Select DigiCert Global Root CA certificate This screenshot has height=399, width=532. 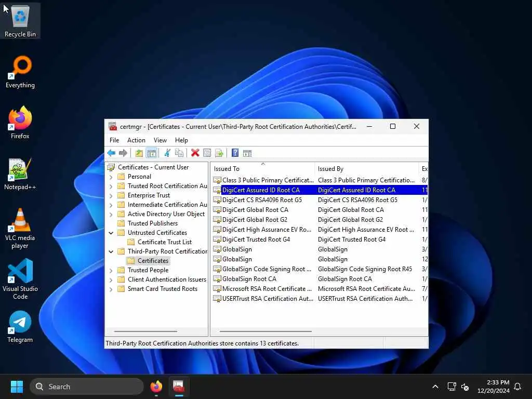click(319, 210)
